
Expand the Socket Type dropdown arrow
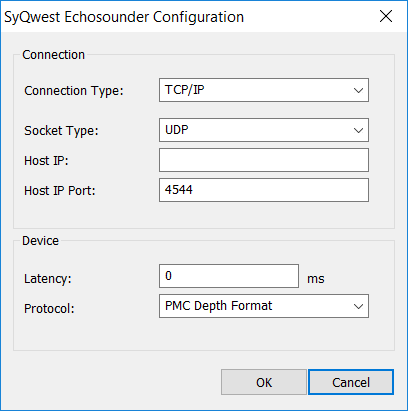click(358, 130)
